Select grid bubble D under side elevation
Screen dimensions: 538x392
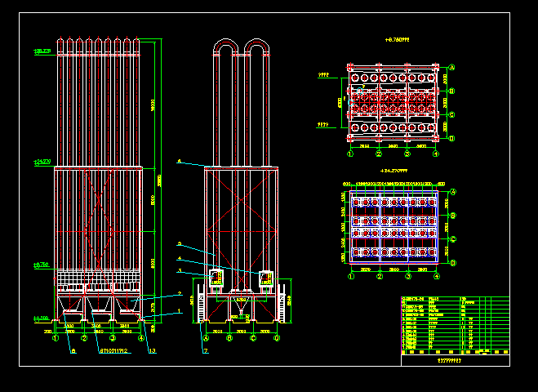coord(277,338)
